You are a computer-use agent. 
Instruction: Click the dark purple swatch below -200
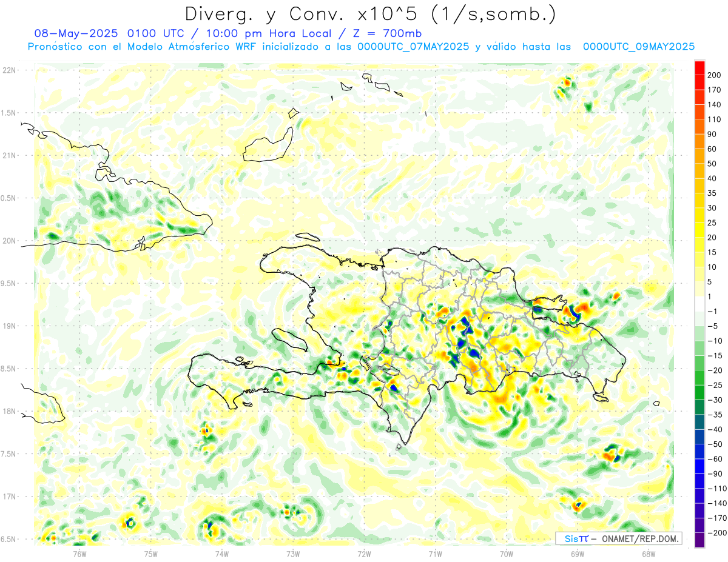(x=699, y=540)
